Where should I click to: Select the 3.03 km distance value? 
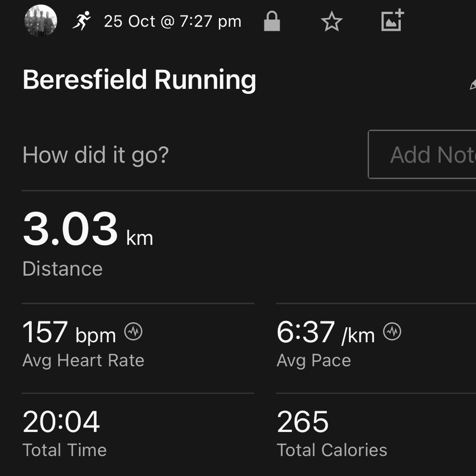(x=88, y=229)
